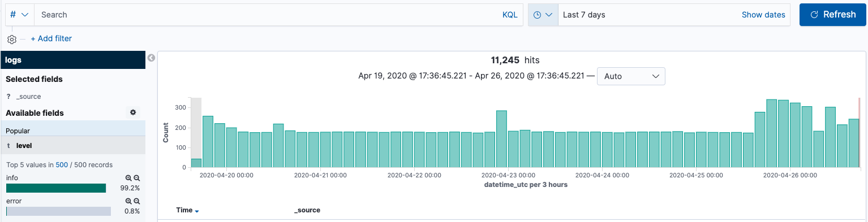Filter for level value error
The width and height of the screenshot is (868, 222).
[x=128, y=201]
